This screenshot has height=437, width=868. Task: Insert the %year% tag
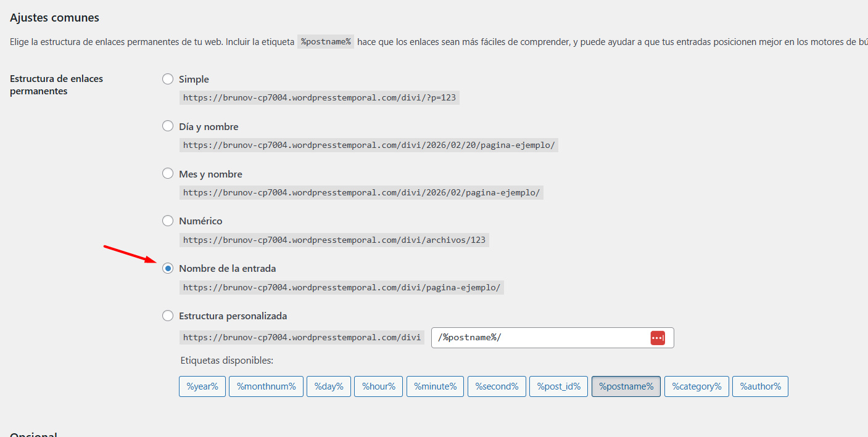202,386
